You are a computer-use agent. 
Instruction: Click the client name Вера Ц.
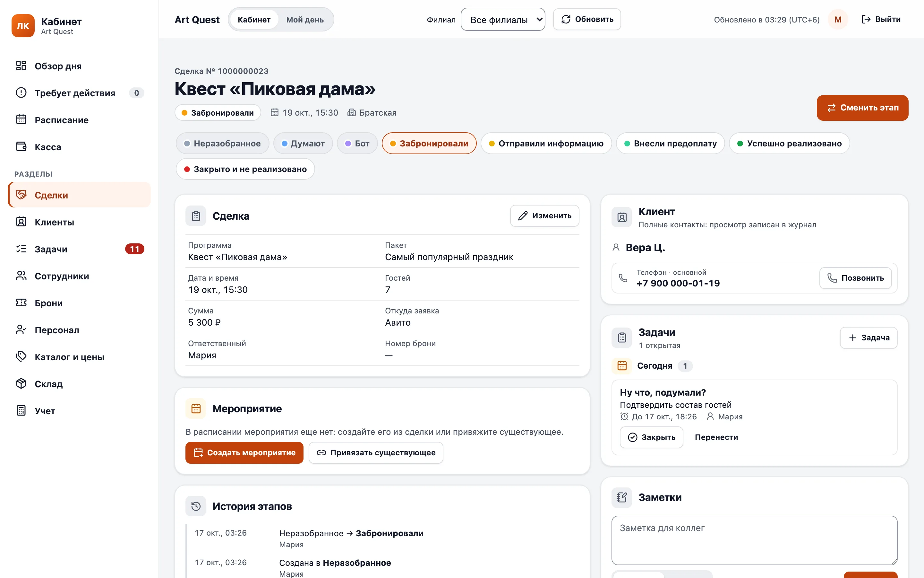[645, 247]
